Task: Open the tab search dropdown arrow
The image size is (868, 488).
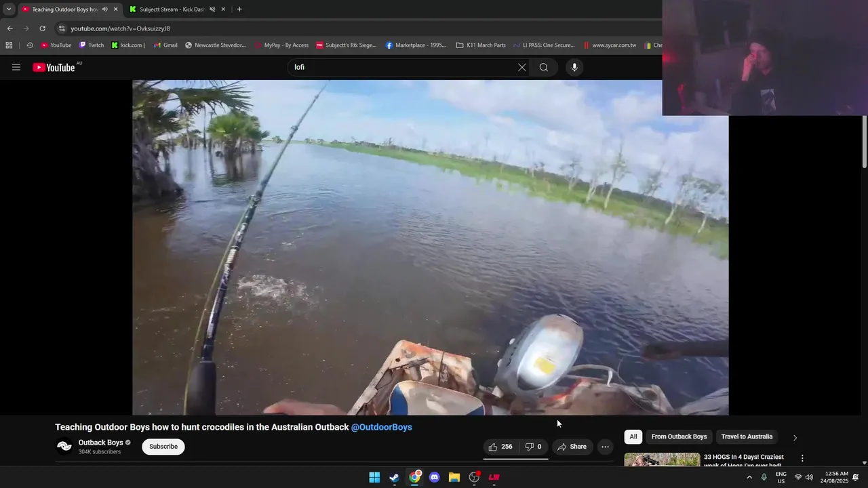Action: [9, 9]
